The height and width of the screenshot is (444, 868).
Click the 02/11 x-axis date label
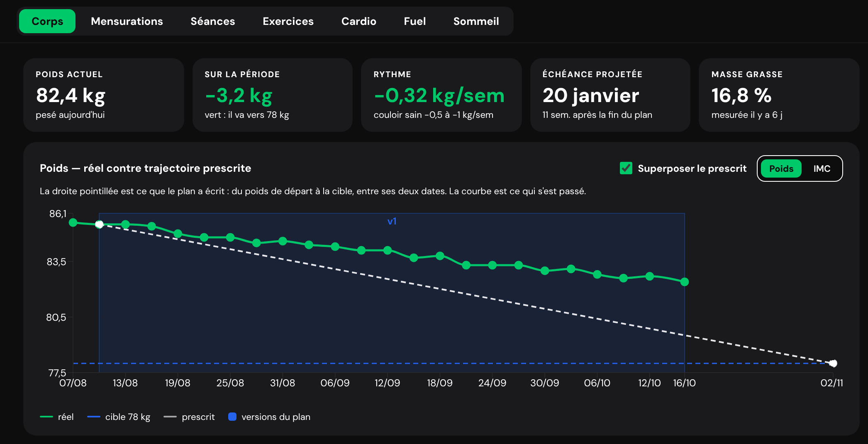point(832,383)
